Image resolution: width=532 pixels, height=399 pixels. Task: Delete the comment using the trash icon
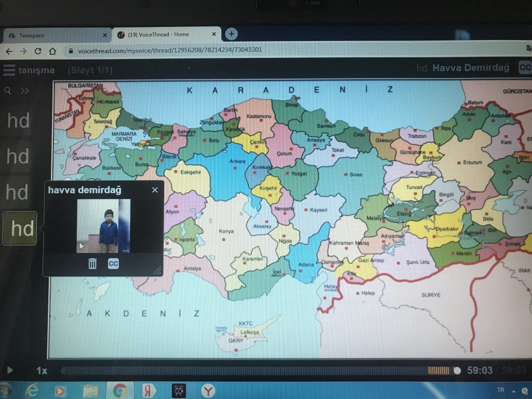tap(91, 263)
